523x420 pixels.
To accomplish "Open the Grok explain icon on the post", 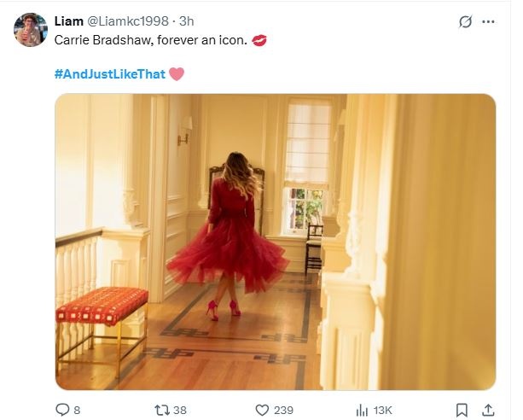I will (466, 22).
